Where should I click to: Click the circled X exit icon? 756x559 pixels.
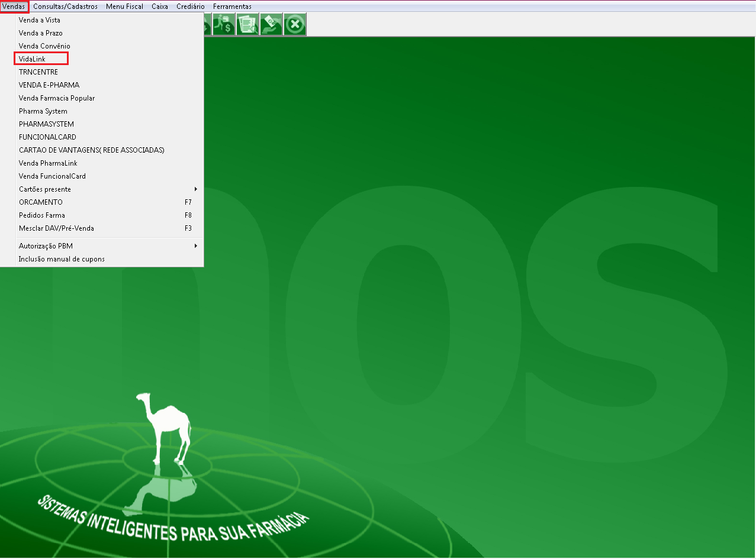click(295, 25)
